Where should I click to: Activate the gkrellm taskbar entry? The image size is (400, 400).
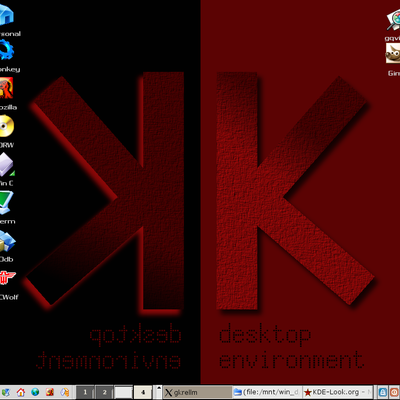pyautogui.click(x=198, y=392)
